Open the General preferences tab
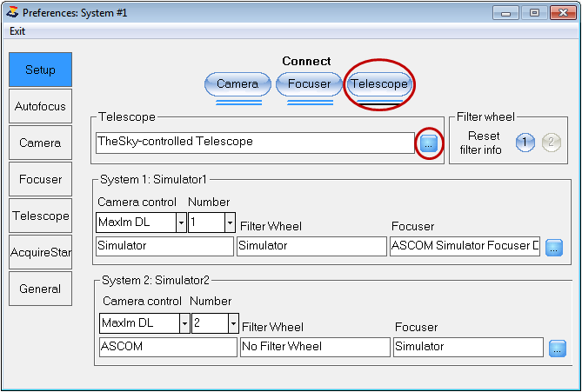582x392 pixels. [40, 289]
